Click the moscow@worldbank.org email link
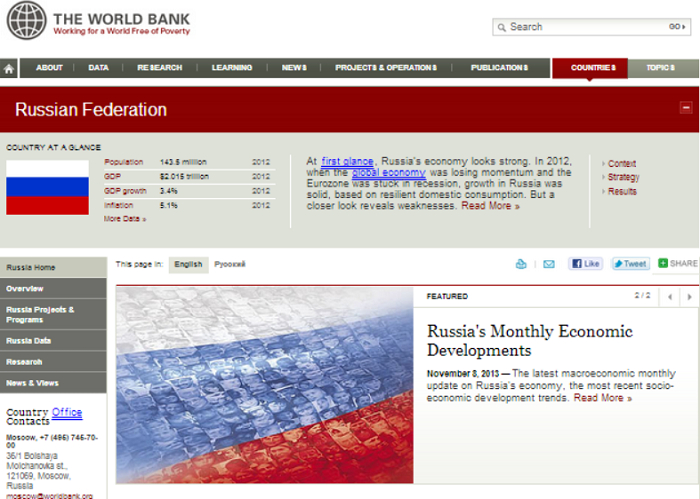Screen dimensions: 700x499 pyautogui.click(x=49, y=495)
